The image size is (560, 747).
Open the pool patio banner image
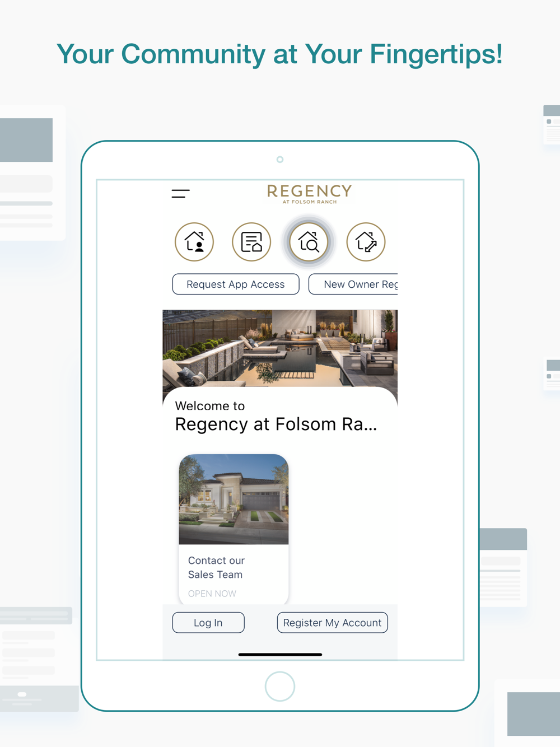coord(280,348)
